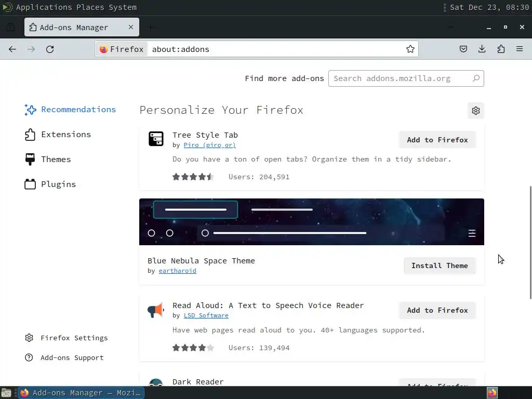The height and width of the screenshot is (399, 532).
Task: Click the search magnifier icon
Action: point(476,78)
